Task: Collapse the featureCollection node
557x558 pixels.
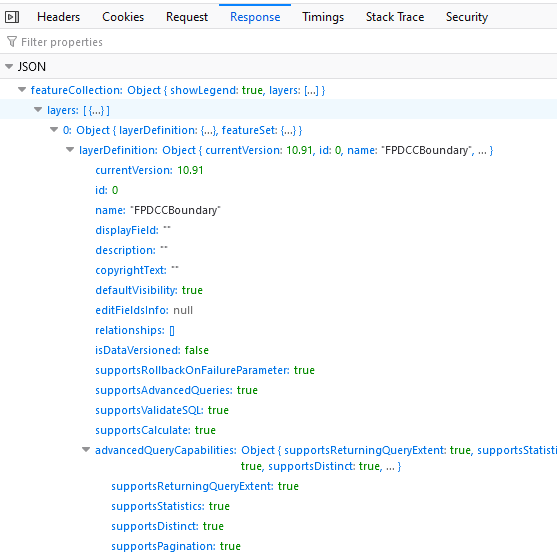Action: tap(22, 90)
